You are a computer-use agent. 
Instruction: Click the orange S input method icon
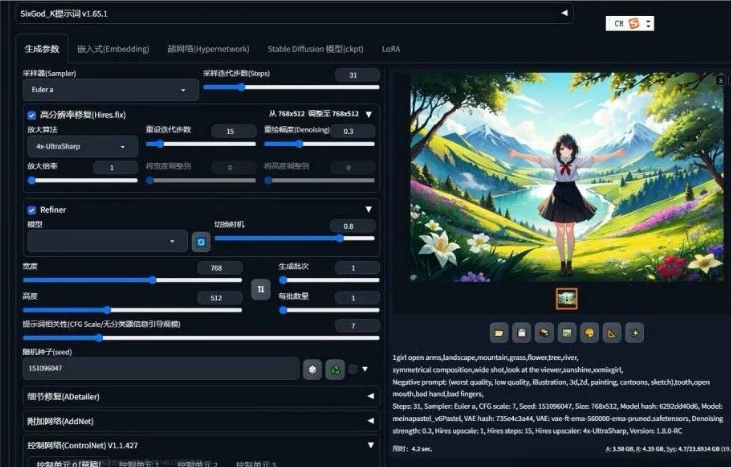633,23
